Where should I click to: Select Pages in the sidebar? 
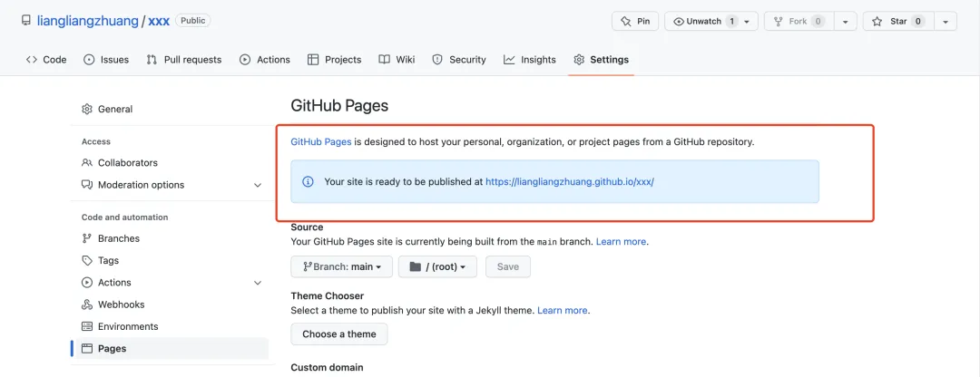click(170, 348)
